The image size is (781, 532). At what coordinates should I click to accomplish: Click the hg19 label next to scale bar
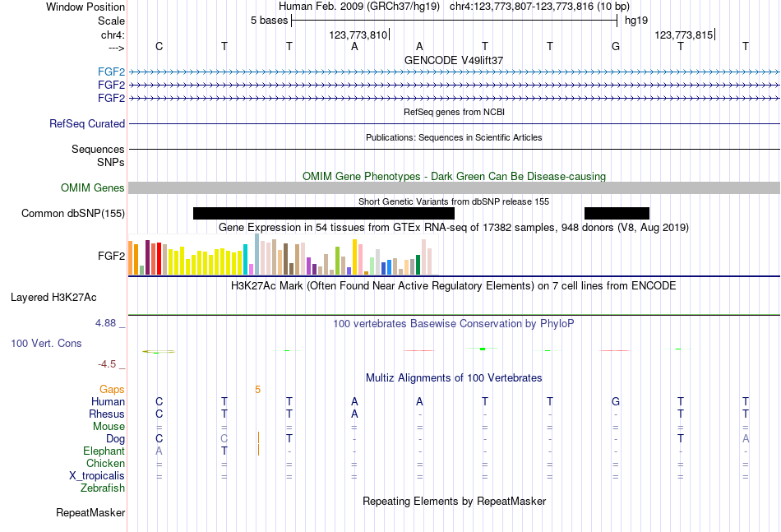(636, 21)
